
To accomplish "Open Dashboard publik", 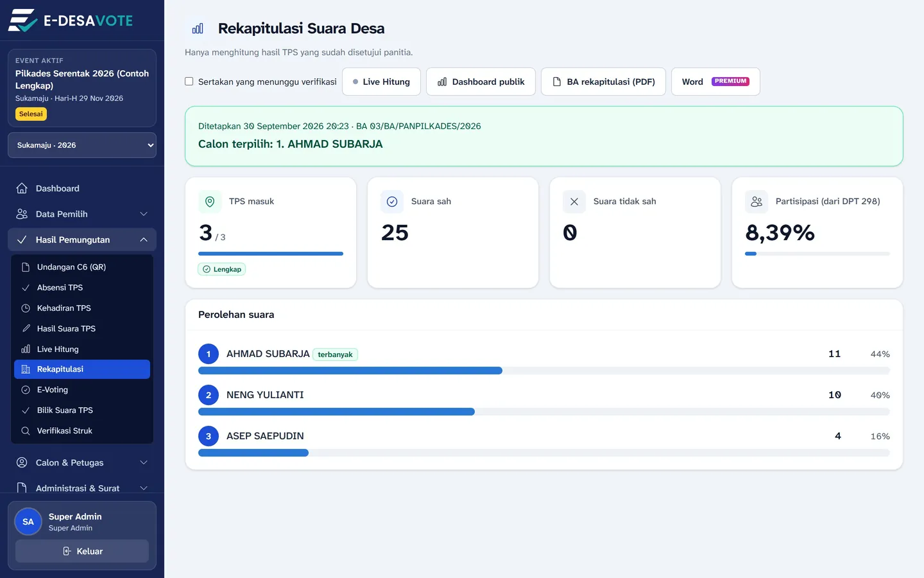I will click(x=481, y=82).
